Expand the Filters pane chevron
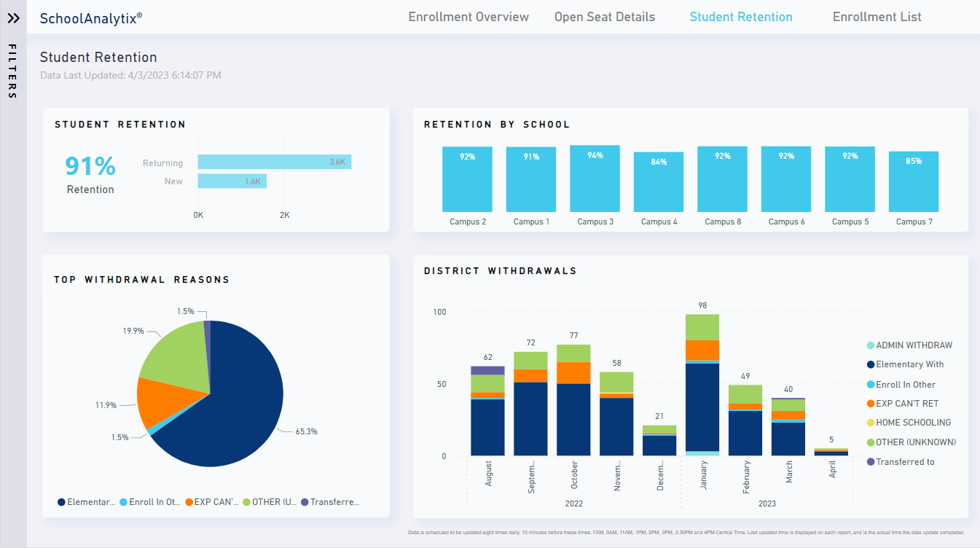 [13, 18]
